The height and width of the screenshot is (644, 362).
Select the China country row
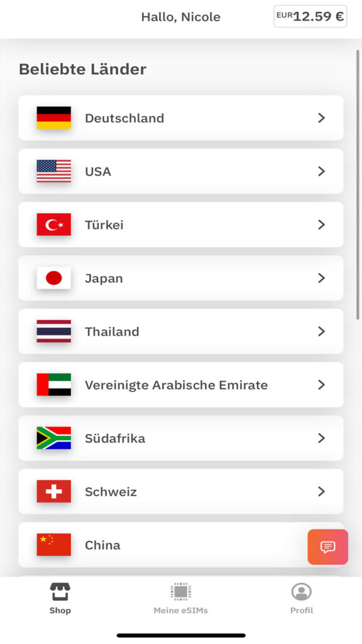[x=180, y=545]
